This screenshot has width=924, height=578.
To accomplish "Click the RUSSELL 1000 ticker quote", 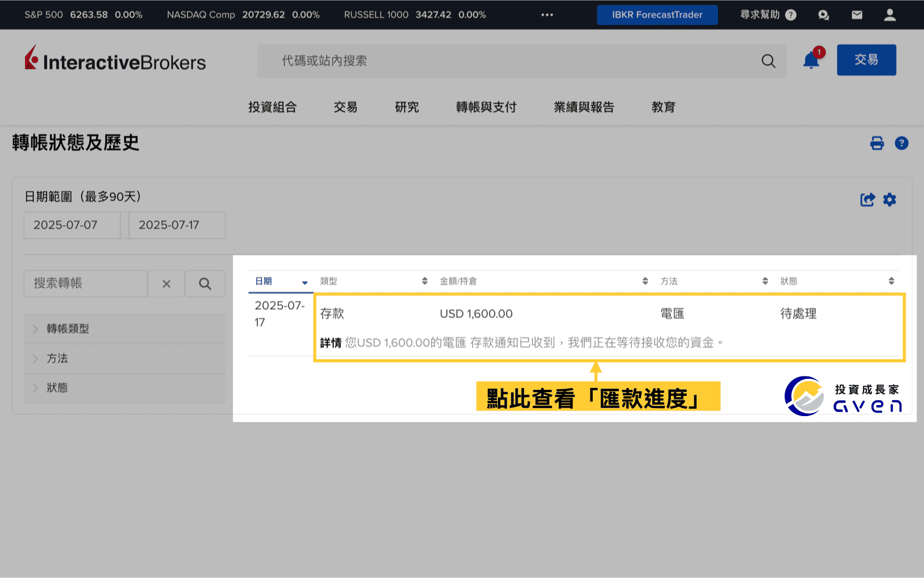I will click(415, 15).
